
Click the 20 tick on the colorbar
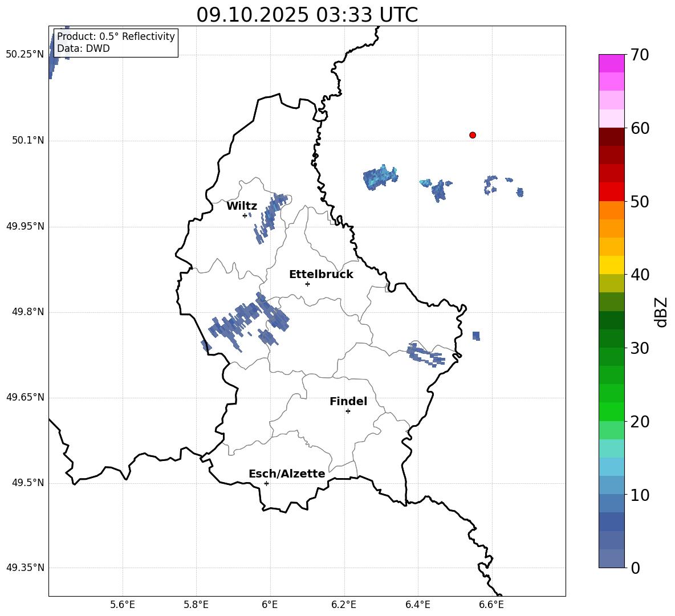click(x=640, y=422)
